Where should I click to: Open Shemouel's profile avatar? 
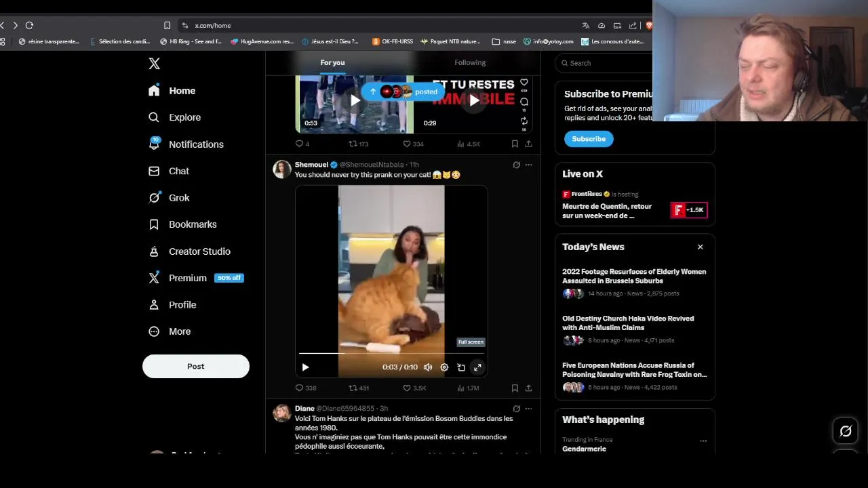click(x=282, y=169)
